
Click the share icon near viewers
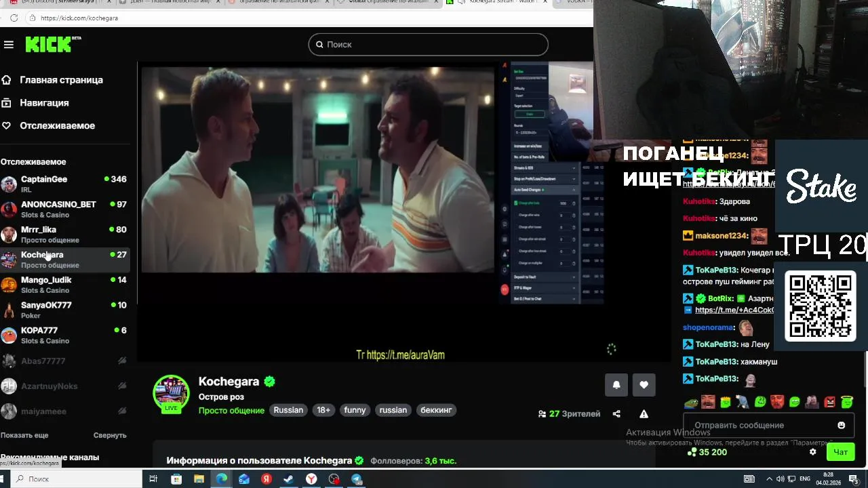[x=616, y=414]
